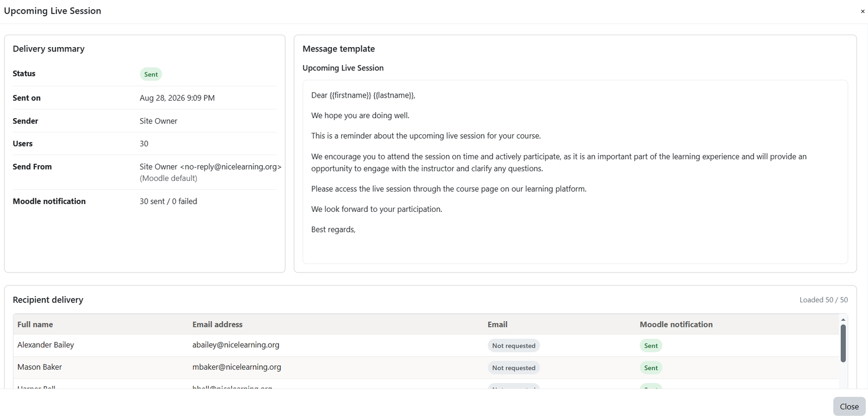Close the dialog with the X icon
Image resolution: width=868 pixels, height=420 pixels.
point(863,11)
